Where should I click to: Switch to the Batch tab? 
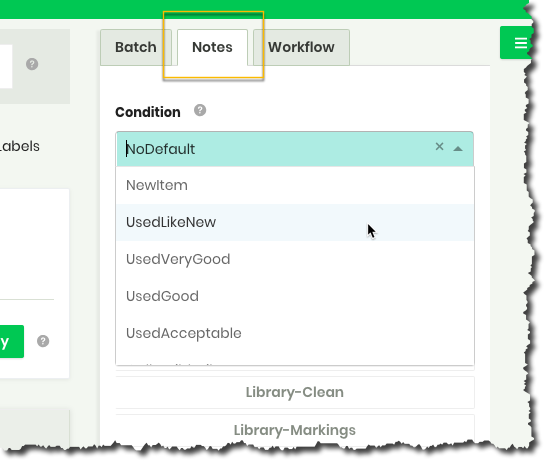pos(136,47)
